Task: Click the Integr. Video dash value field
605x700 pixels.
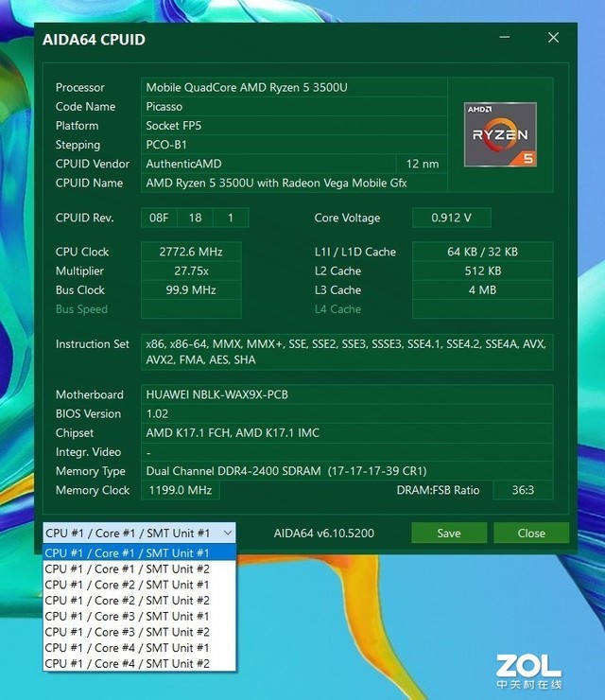Action: [347, 452]
